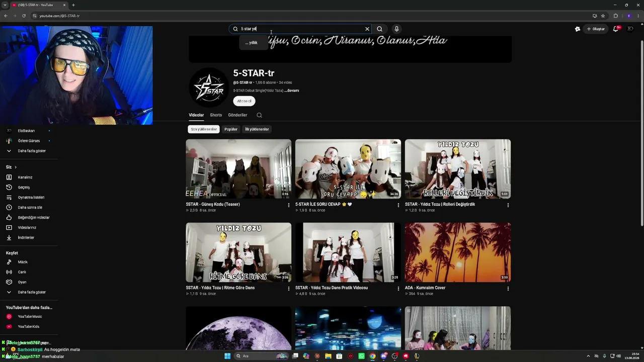
Task: Filter videos by Popüler
Action: (x=231, y=129)
